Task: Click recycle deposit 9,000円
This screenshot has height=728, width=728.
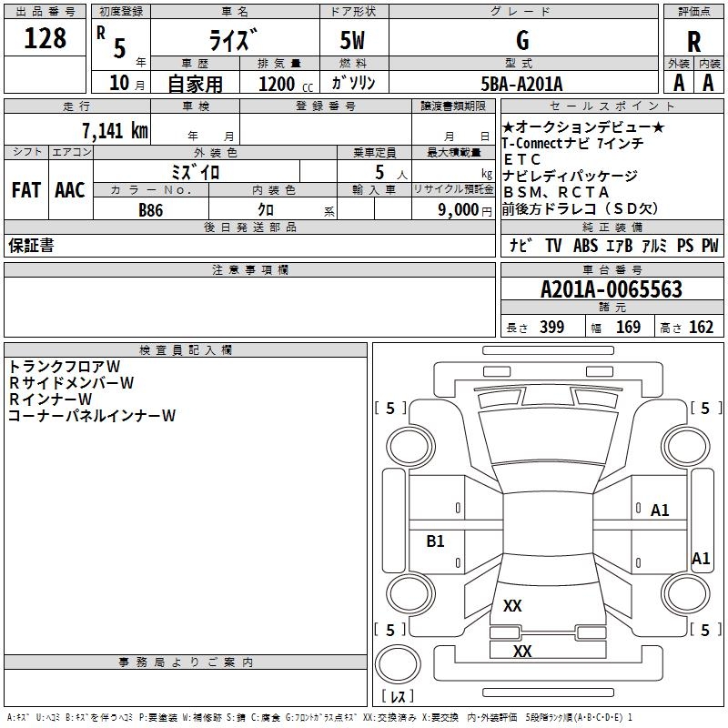Action: 465,210
